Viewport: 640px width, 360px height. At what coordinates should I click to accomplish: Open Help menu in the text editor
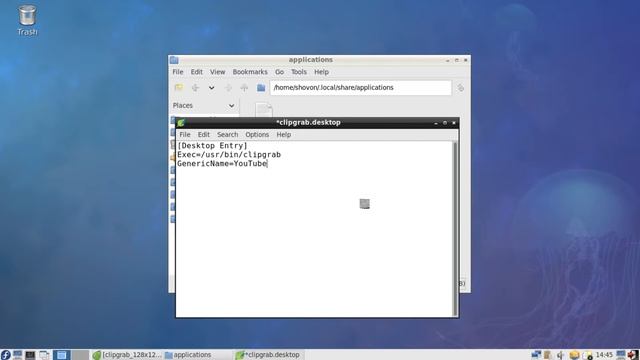[283, 135]
